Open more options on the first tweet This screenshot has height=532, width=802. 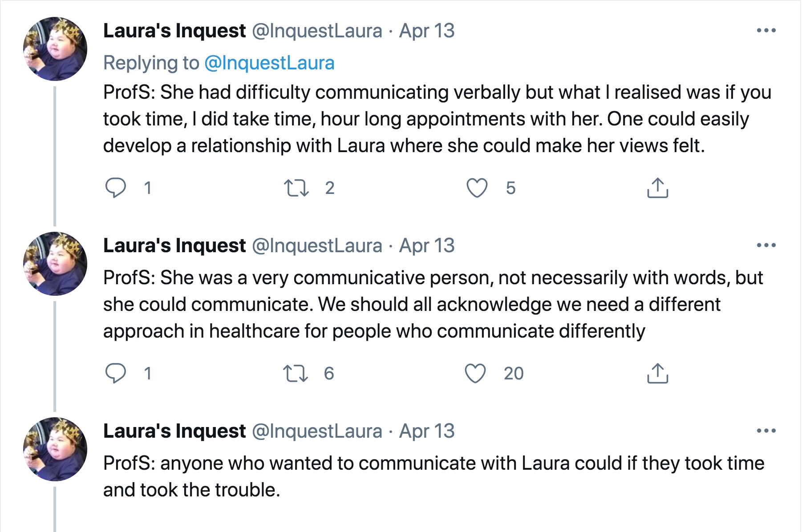pos(766,31)
